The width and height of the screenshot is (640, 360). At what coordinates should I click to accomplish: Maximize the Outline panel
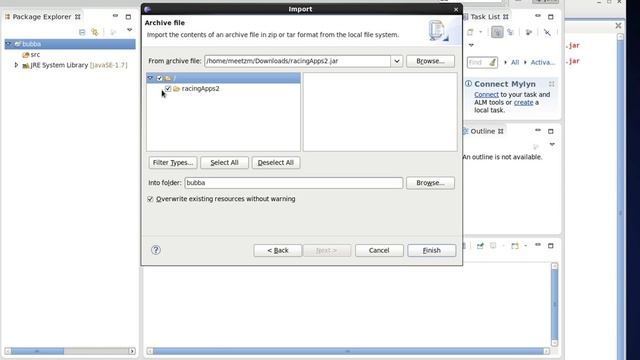click(x=551, y=131)
